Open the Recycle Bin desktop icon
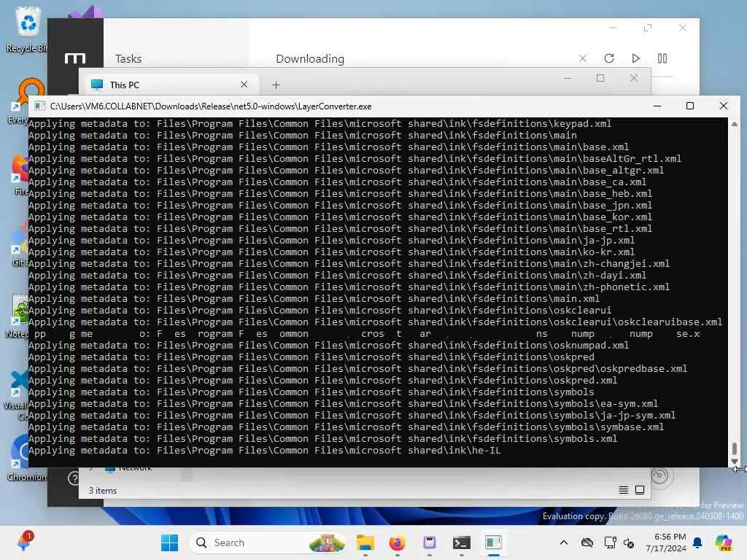This screenshot has width=747, height=560. tap(27, 29)
